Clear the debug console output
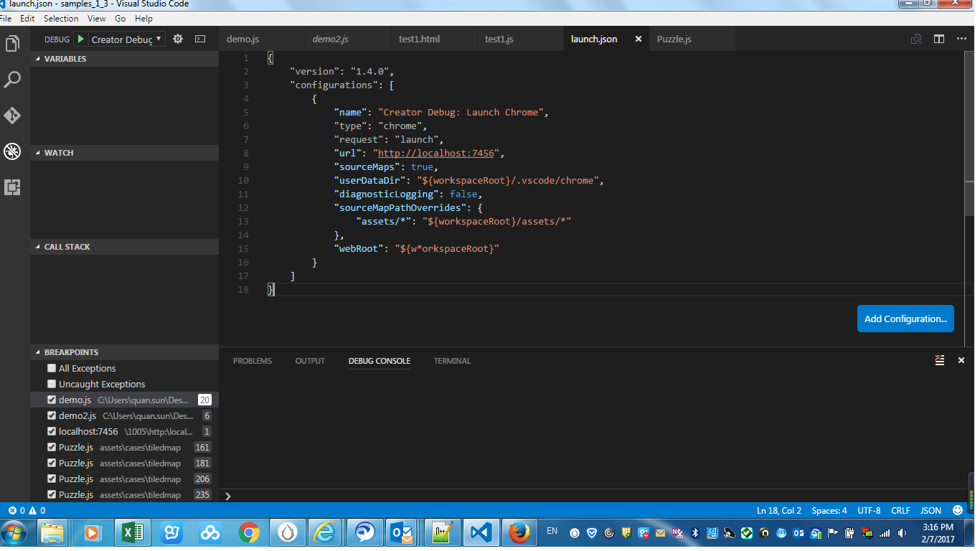 (939, 360)
